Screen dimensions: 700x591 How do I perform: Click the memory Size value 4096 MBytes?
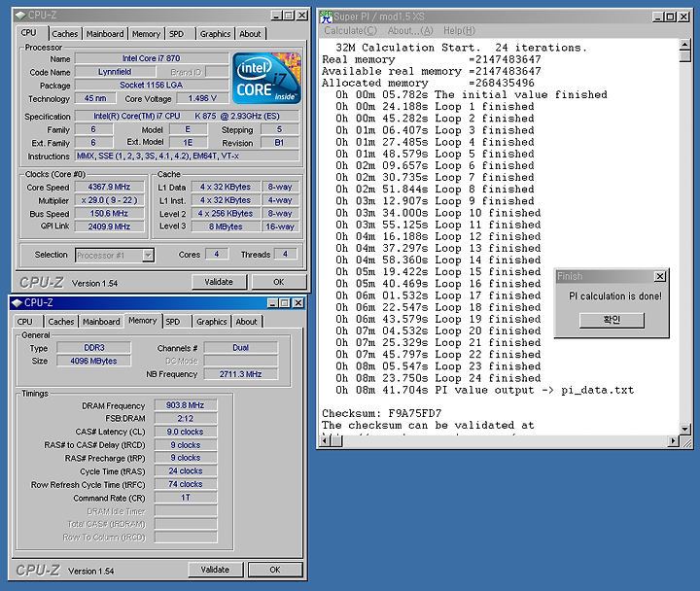93,361
